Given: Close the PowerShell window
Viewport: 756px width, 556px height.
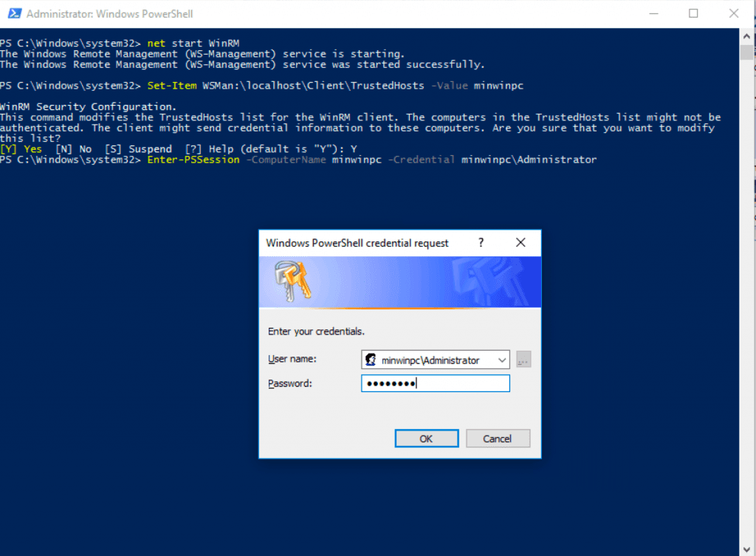Looking at the screenshot, I should (x=734, y=13).
